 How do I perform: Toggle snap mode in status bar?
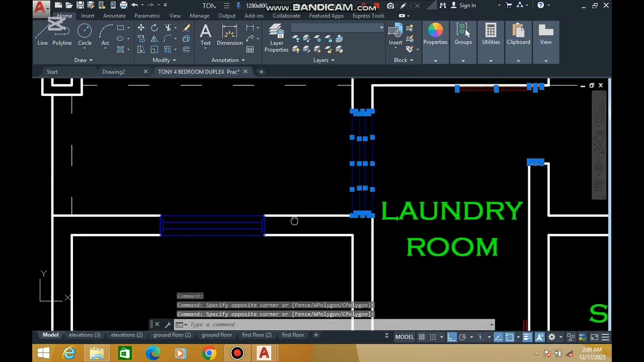click(433, 337)
